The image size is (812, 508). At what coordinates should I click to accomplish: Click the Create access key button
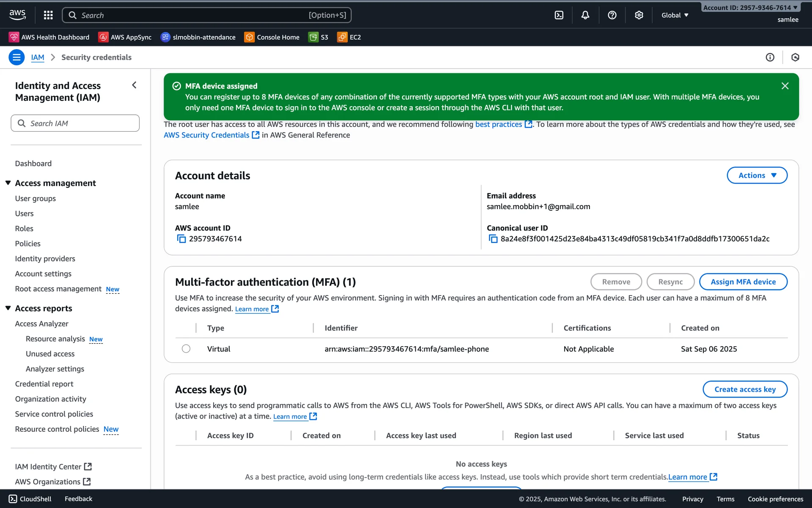click(x=744, y=389)
